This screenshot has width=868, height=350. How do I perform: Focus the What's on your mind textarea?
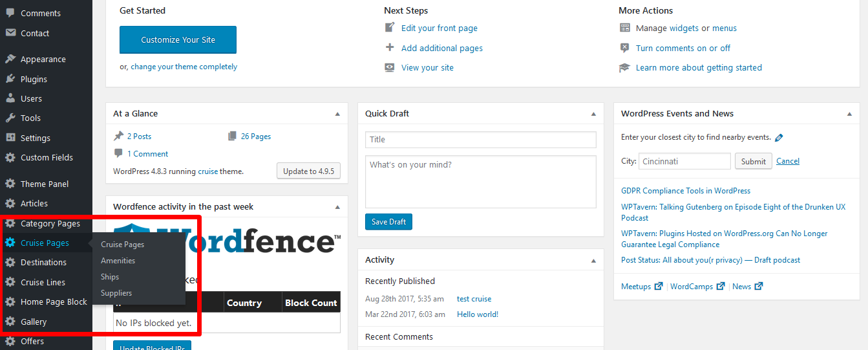click(x=481, y=182)
